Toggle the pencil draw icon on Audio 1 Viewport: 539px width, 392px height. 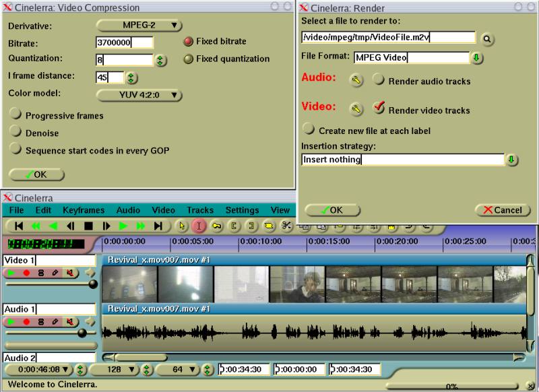coord(55,322)
